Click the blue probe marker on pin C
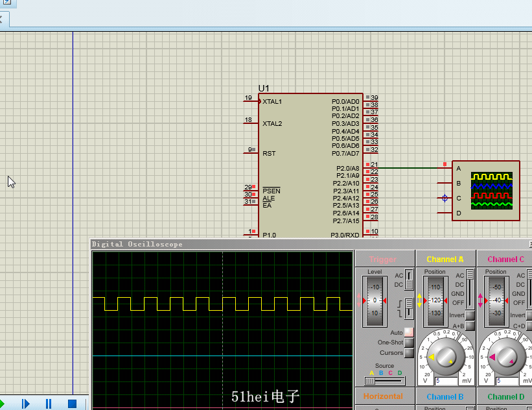The image size is (532, 410). point(445,198)
